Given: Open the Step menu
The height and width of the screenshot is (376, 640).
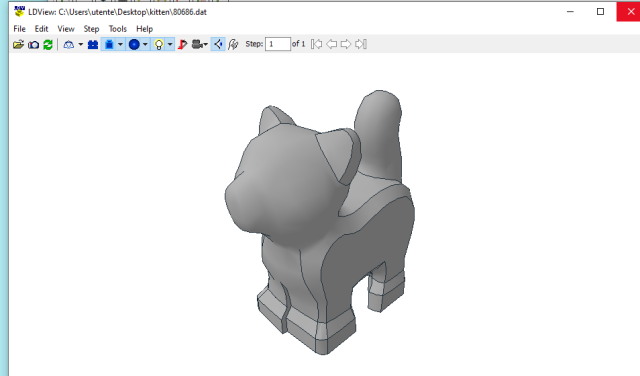Looking at the screenshot, I should [91, 29].
